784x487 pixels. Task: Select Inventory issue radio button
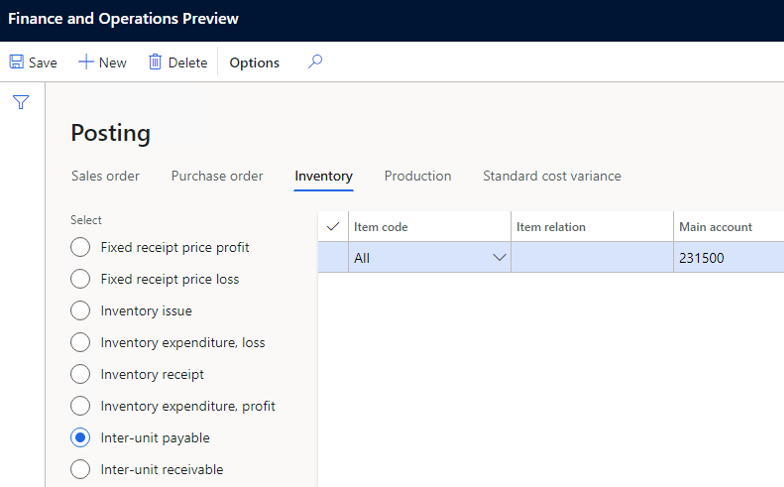[x=80, y=311]
